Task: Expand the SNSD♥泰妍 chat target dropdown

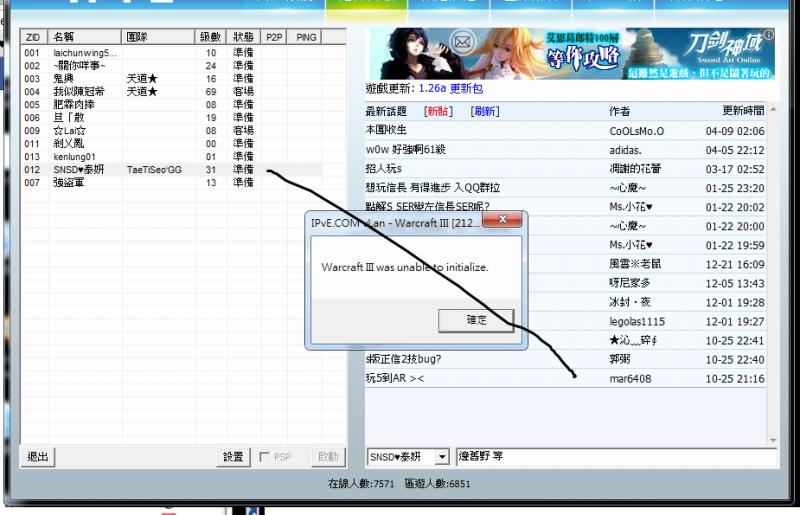Action: pyautogui.click(x=442, y=457)
